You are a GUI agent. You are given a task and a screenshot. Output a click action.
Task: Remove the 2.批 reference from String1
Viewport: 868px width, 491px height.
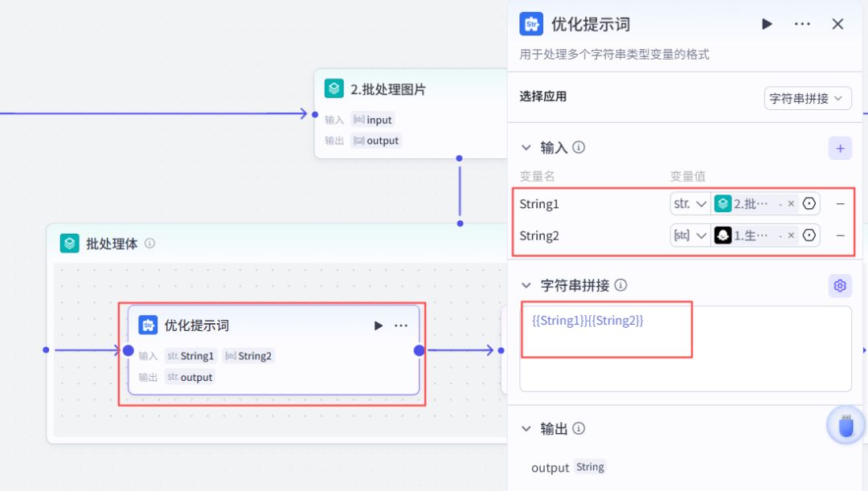(792, 203)
